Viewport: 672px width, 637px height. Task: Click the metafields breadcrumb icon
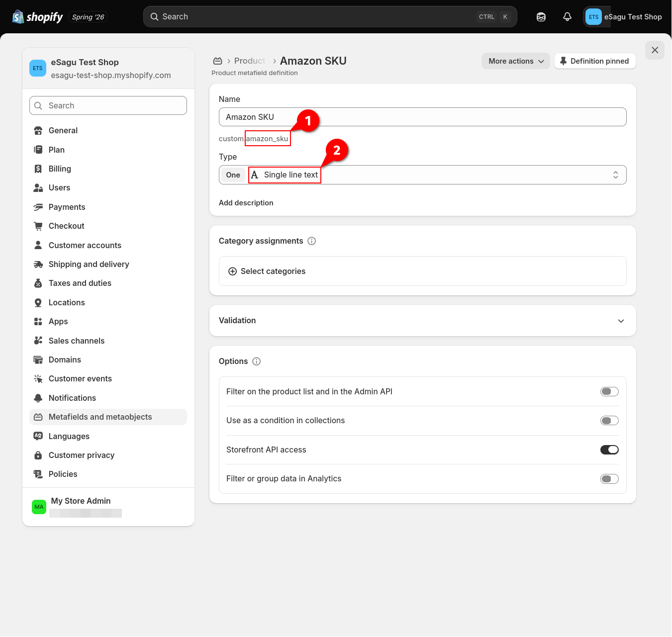point(217,61)
